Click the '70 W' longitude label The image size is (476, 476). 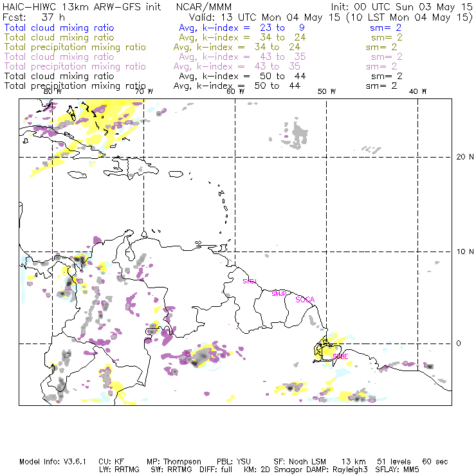tap(144, 91)
